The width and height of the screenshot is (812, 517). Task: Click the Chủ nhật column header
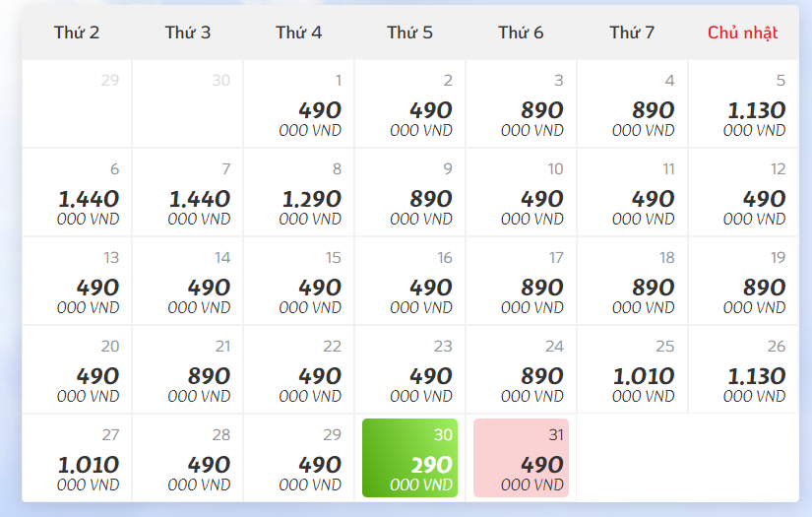click(742, 32)
